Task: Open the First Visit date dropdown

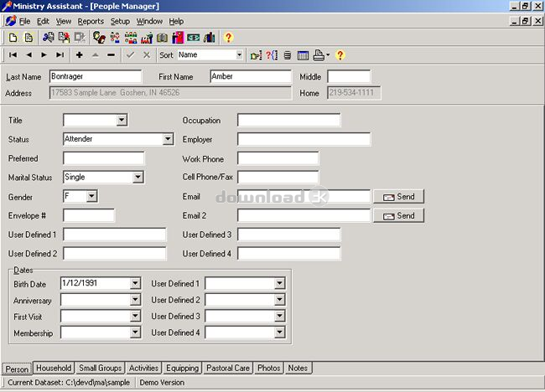Action: (x=136, y=316)
